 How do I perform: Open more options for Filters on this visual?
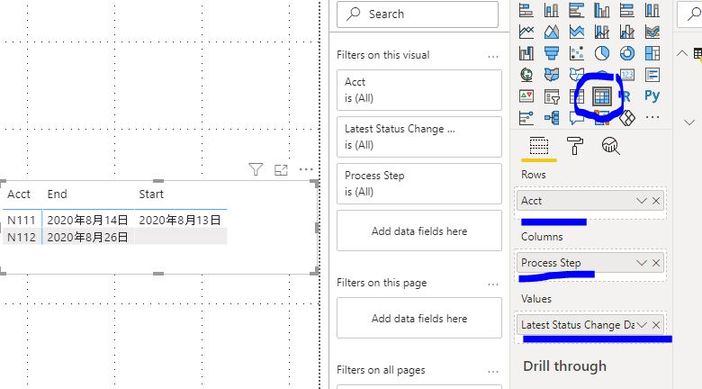point(493,56)
